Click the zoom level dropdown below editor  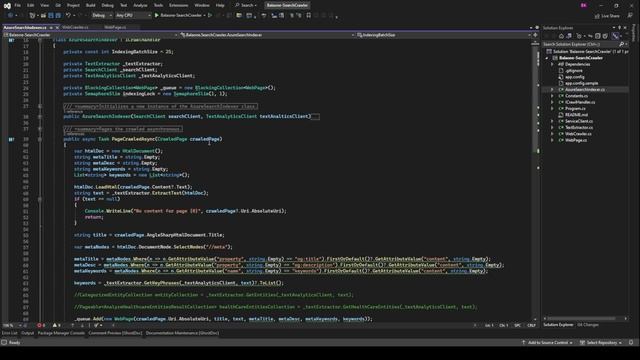pyautogui.click(x=12, y=325)
